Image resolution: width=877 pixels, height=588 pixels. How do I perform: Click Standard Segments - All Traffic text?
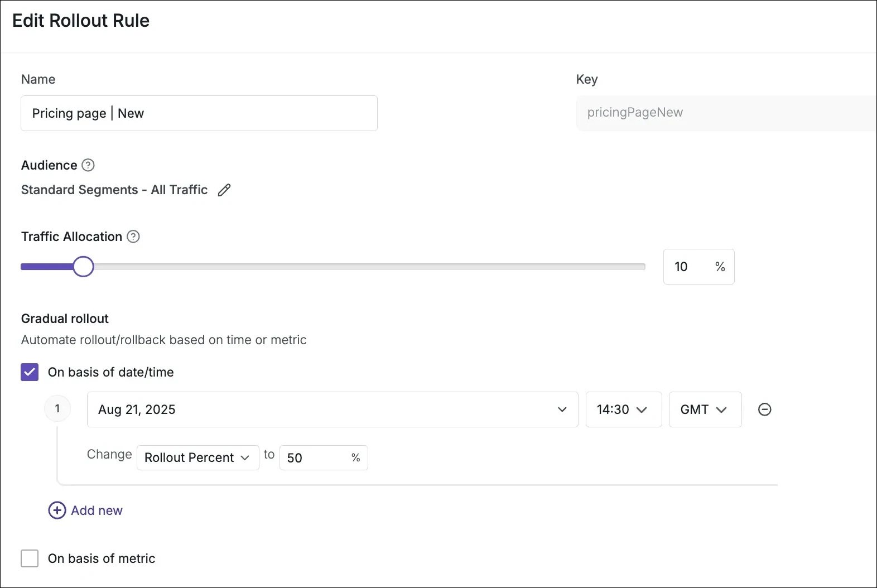(x=114, y=190)
